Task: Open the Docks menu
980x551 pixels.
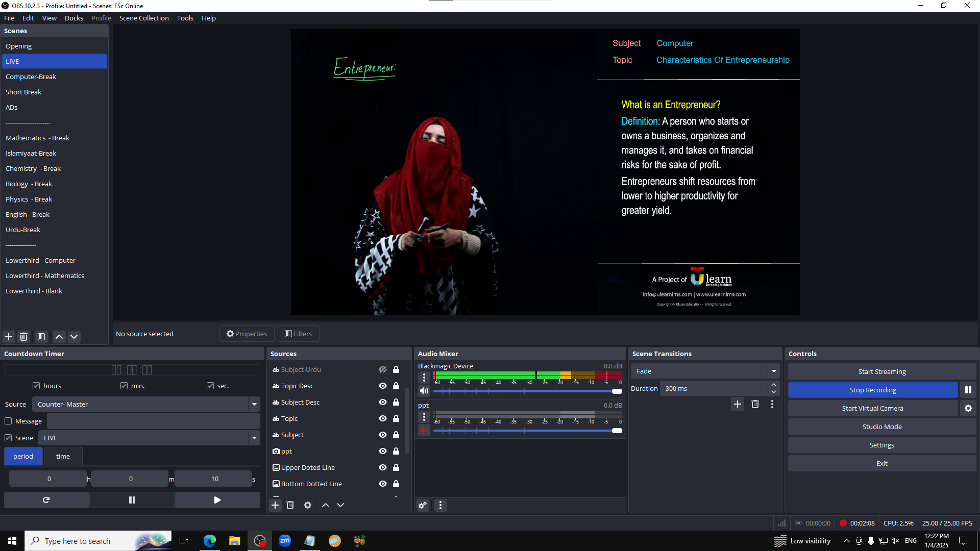Action: (73, 18)
